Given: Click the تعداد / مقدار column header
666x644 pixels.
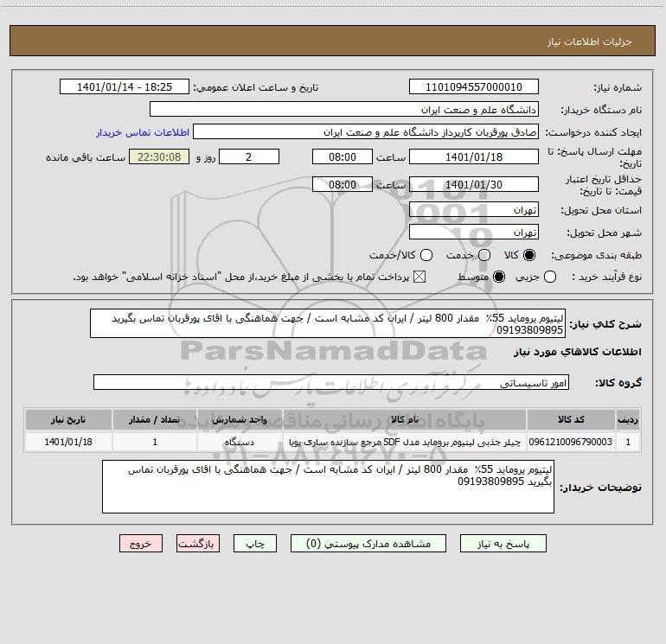Looking at the screenshot, I should [x=155, y=419].
